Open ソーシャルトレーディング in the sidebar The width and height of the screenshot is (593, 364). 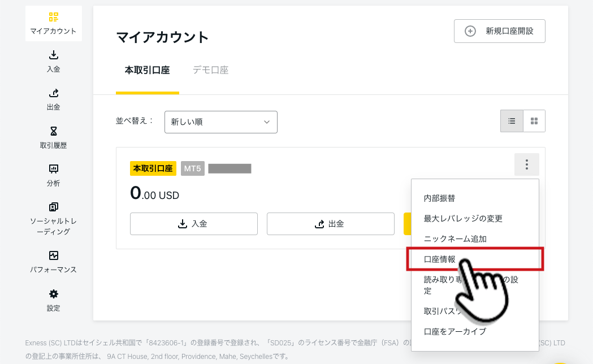[x=53, y=219]
